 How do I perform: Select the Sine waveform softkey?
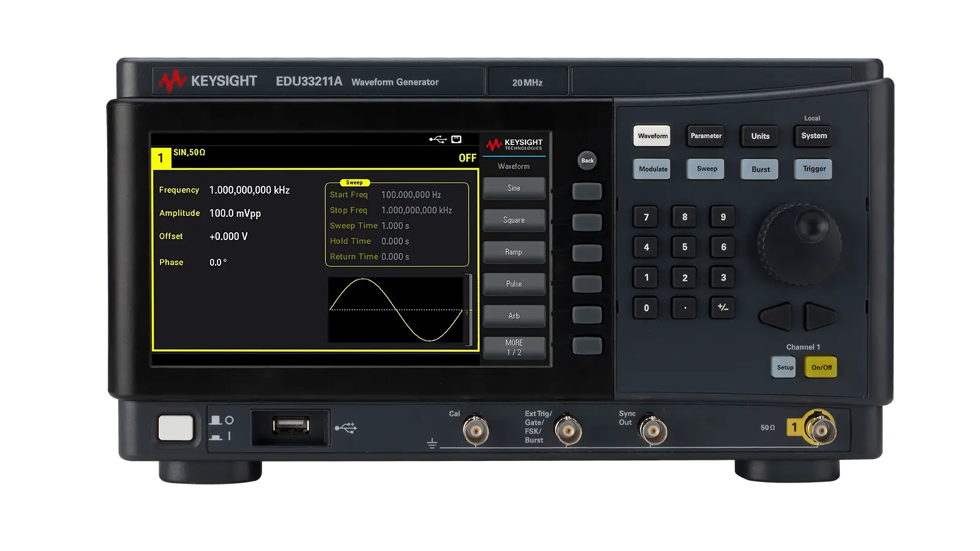tap(514, 188)
